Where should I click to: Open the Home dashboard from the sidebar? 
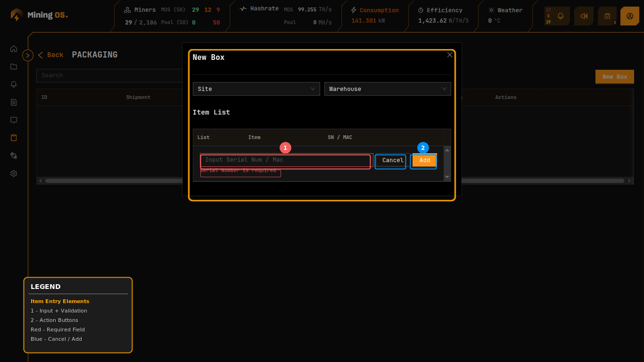14,49
